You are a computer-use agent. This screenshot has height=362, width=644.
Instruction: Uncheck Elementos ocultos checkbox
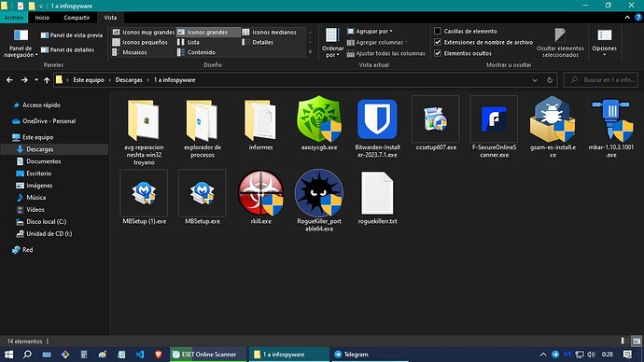click(x=438, y=53)
